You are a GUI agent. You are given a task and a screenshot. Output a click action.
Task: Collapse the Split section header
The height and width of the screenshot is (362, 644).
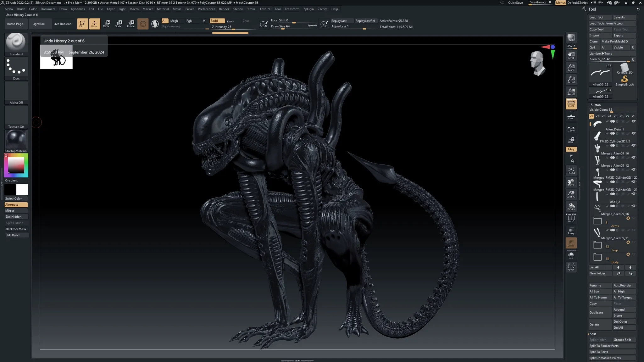(593, 334)
